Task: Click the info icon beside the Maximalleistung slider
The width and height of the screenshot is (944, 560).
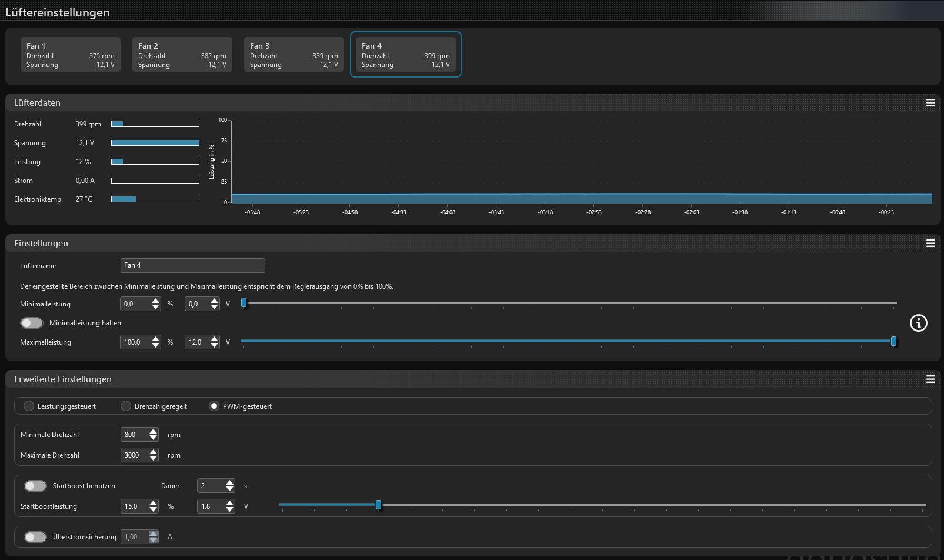Action: click(x=918, y=323)
